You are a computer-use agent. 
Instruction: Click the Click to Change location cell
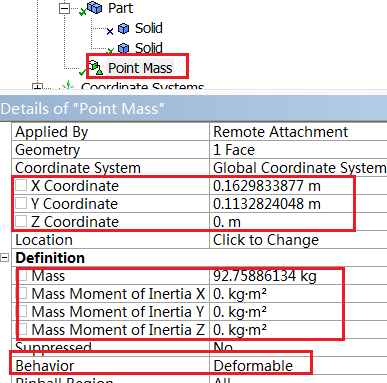click(298, 240)
